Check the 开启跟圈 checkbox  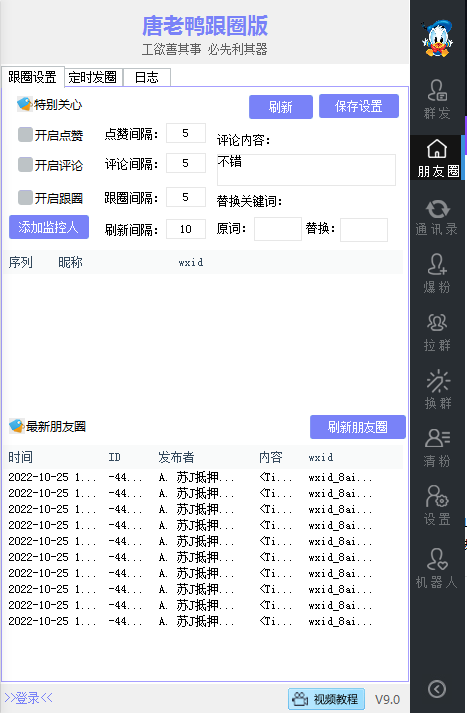pos(25,197)
